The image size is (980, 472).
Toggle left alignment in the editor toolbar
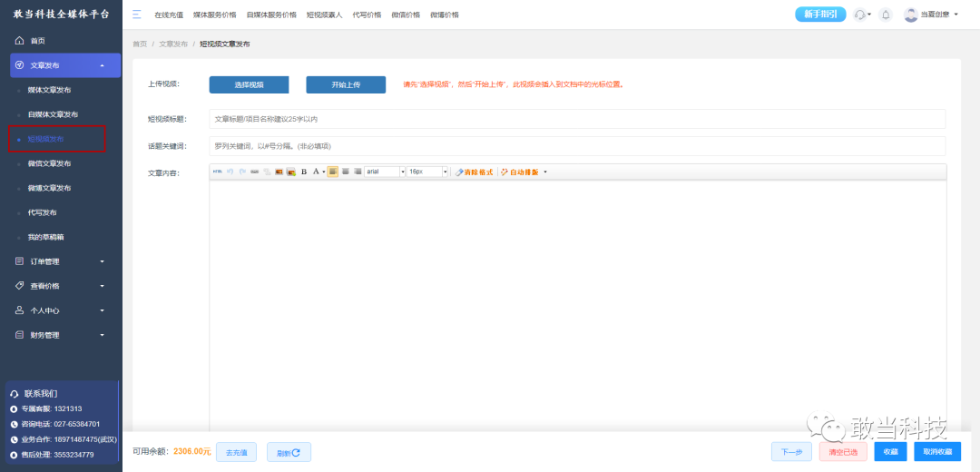pyautogui.click(x=332, y=172)
